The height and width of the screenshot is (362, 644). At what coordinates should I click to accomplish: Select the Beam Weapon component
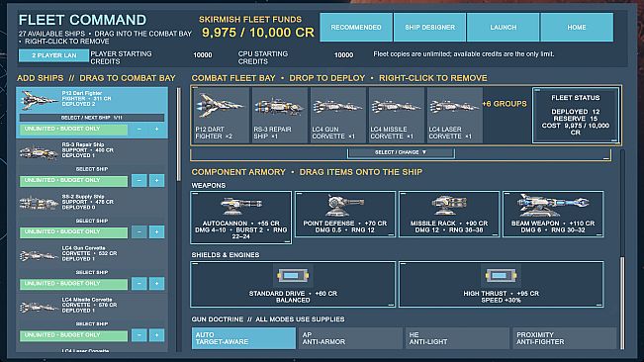(553, 214)
